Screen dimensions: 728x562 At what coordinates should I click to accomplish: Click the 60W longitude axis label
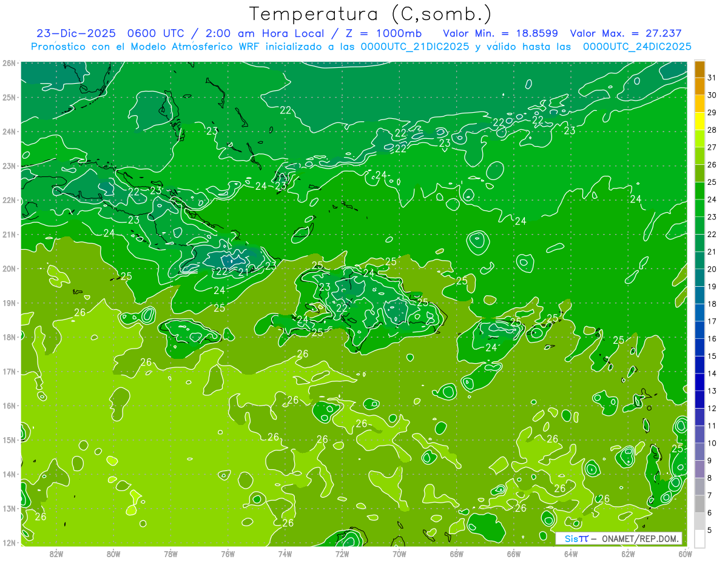click(x=685, y=554)
